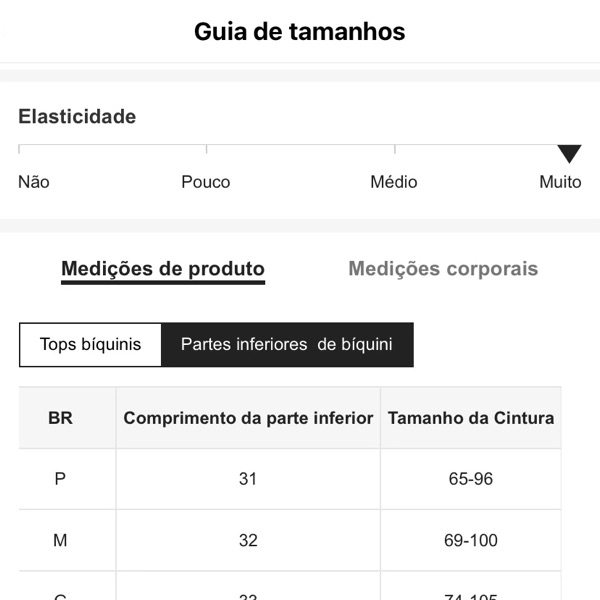Click the Elasticidade heading
The image size is (600, 600).
point(77,116)
